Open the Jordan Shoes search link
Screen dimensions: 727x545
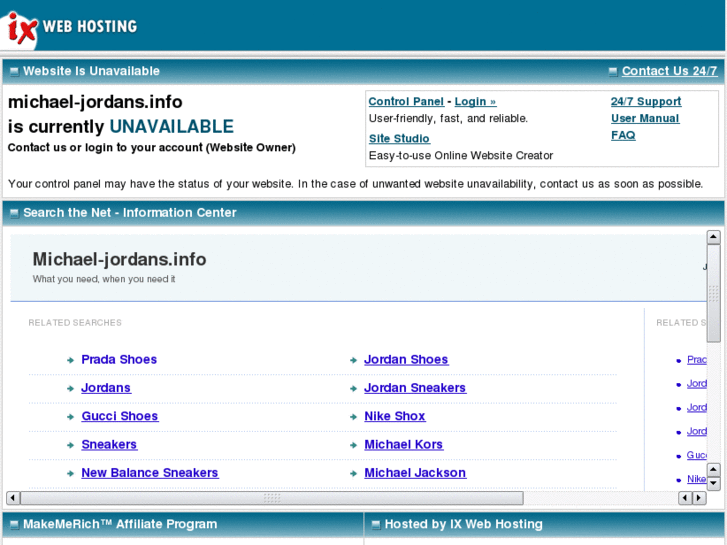click(x=406, y=359)
